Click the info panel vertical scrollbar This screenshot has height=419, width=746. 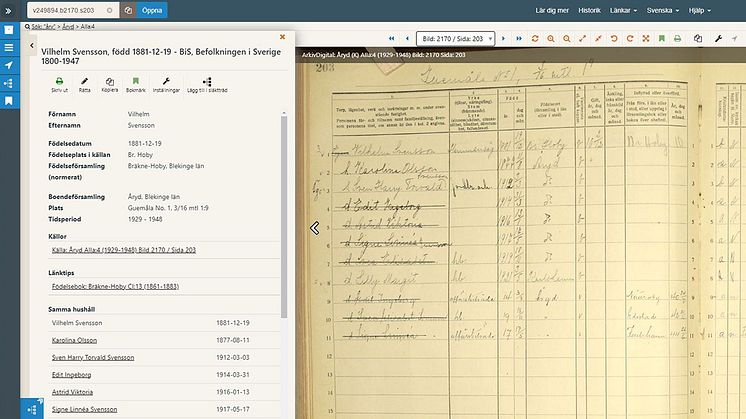284,216
